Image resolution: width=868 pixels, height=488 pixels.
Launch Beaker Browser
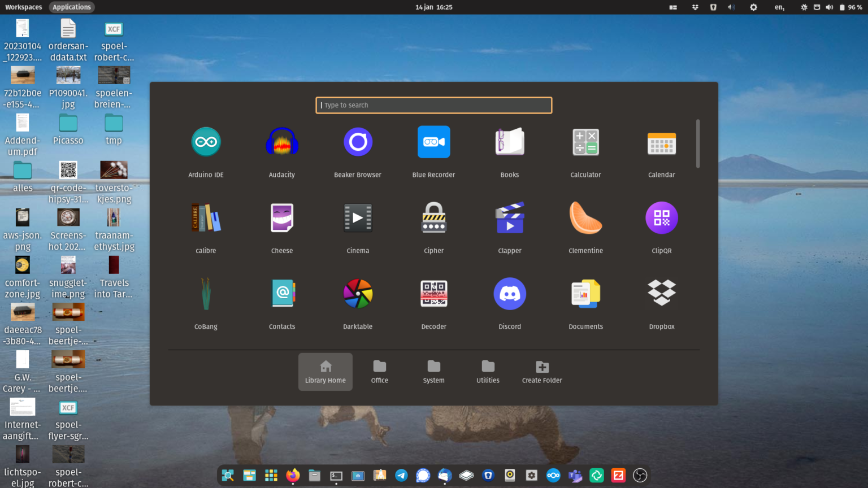click(358, 142)
